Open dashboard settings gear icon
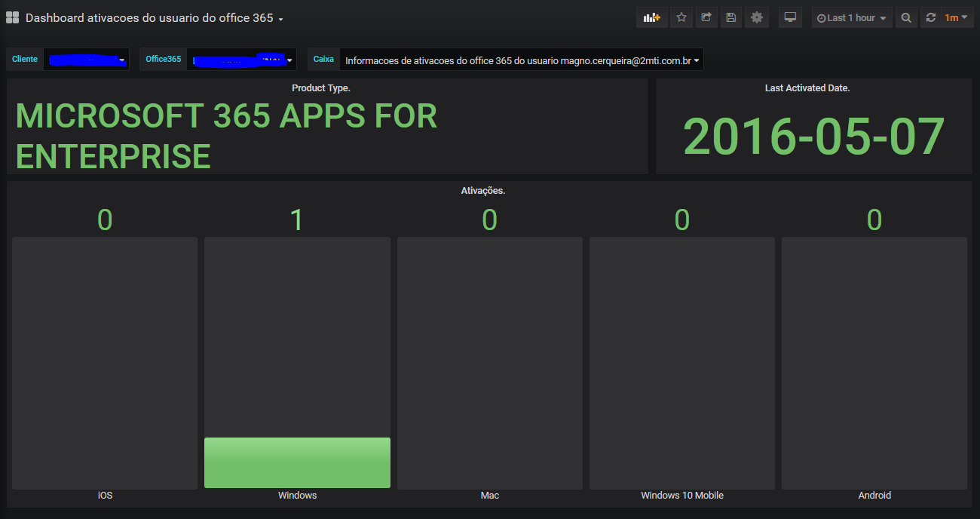 (758, 17)
